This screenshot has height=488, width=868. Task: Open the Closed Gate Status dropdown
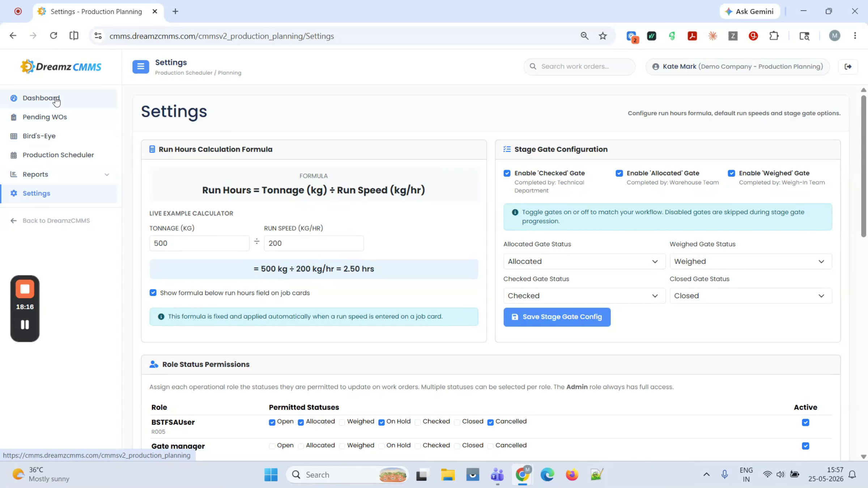click(750, 296)
